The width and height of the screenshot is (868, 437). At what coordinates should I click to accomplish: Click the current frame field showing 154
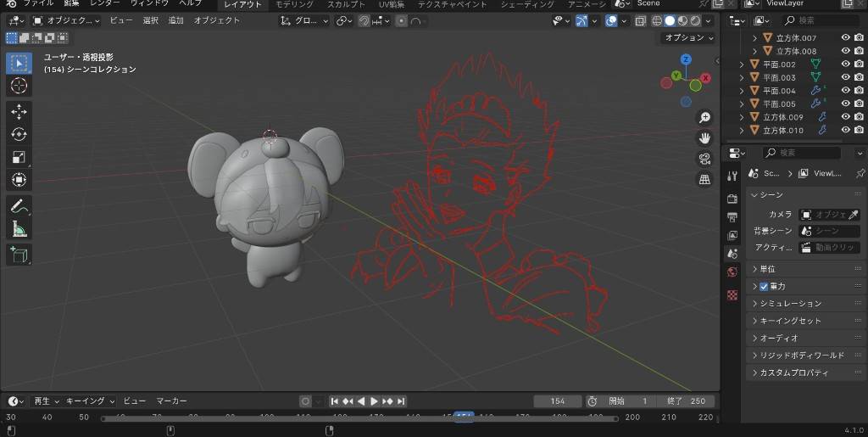tap(558, 401)
